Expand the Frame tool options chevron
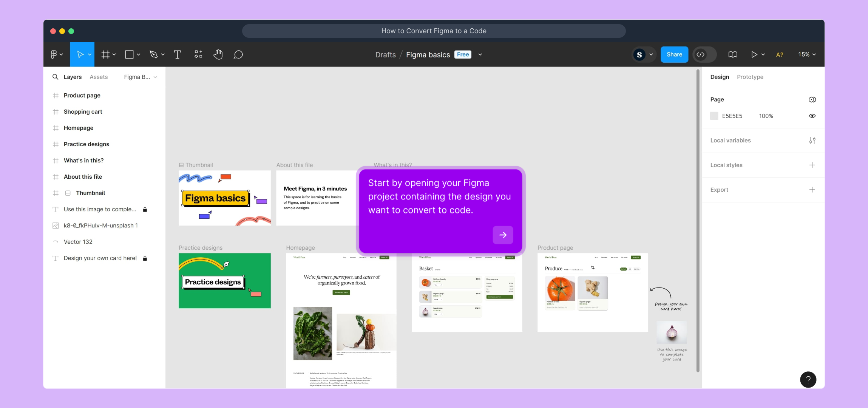The width and height of the screenshot is (868, 408). click(114, 54)
